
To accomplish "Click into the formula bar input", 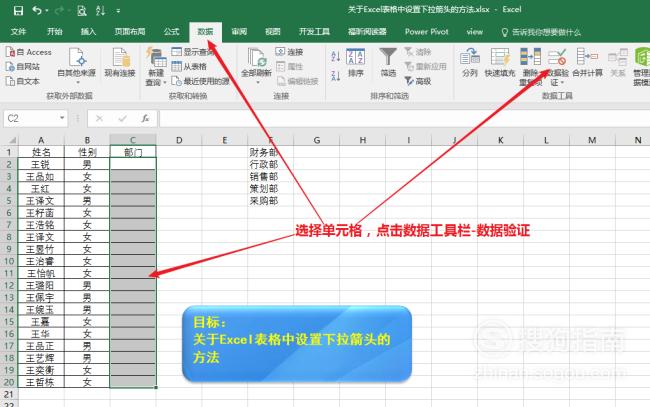I will (x=404, y=119).
